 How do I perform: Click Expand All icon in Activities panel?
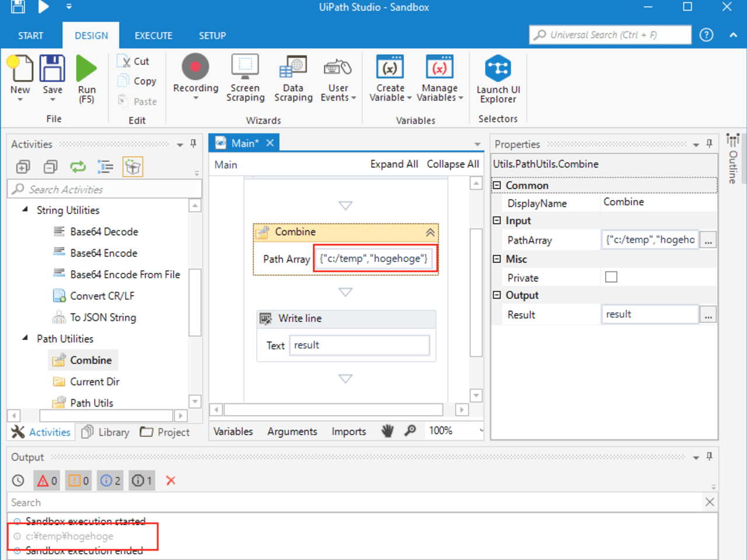pos(23,167)
